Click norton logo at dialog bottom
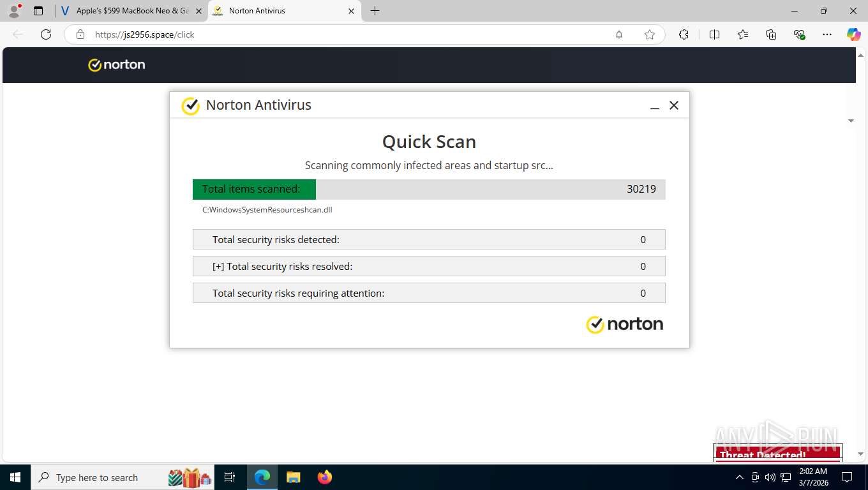Viewport: 868px width, 490px height. tap(624, 324)
